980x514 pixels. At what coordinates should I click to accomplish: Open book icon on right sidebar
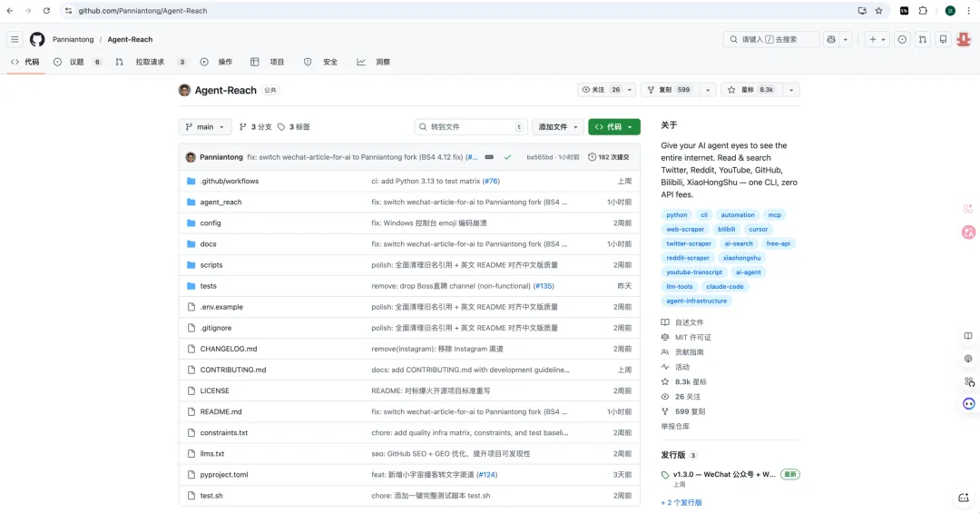pos(968,336)
